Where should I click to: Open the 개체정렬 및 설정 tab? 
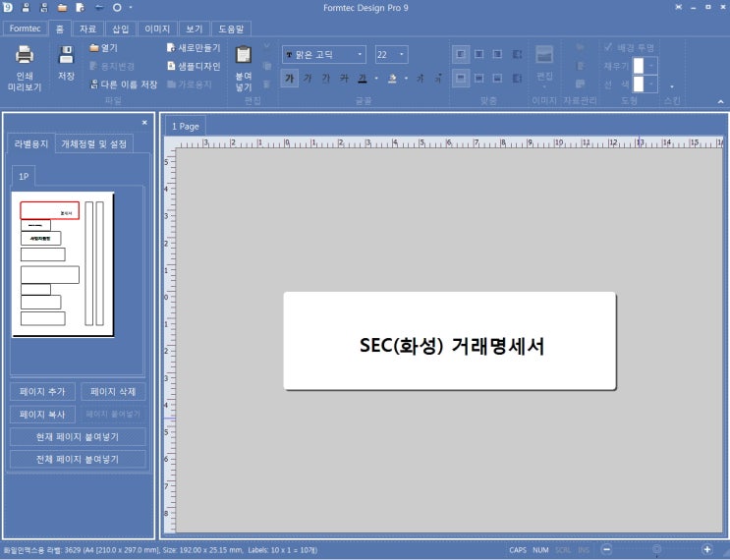[93, 143]
